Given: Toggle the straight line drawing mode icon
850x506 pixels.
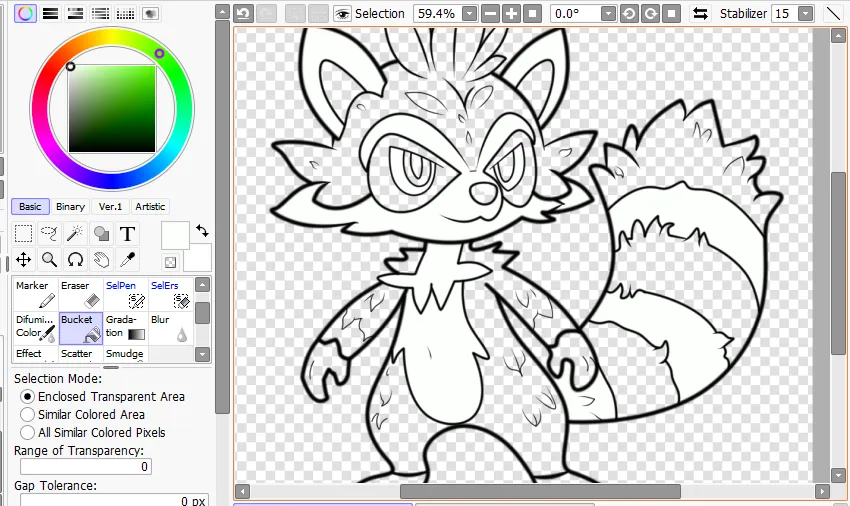Looking at the screenshot, I should [833, 14].
